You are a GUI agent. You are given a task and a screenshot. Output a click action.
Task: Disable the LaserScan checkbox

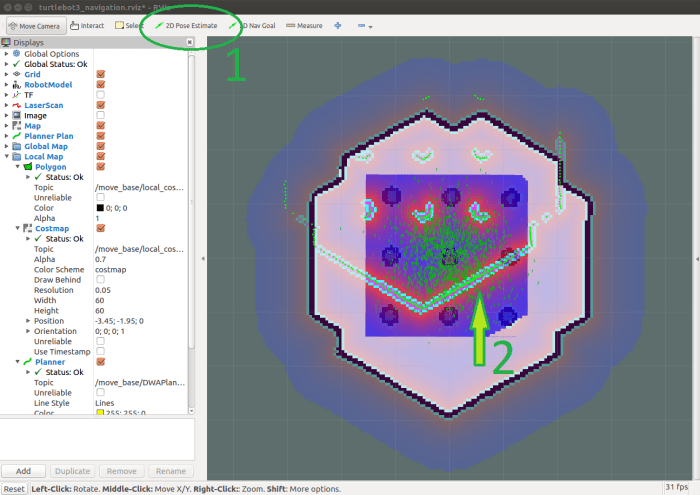[100, 105]
